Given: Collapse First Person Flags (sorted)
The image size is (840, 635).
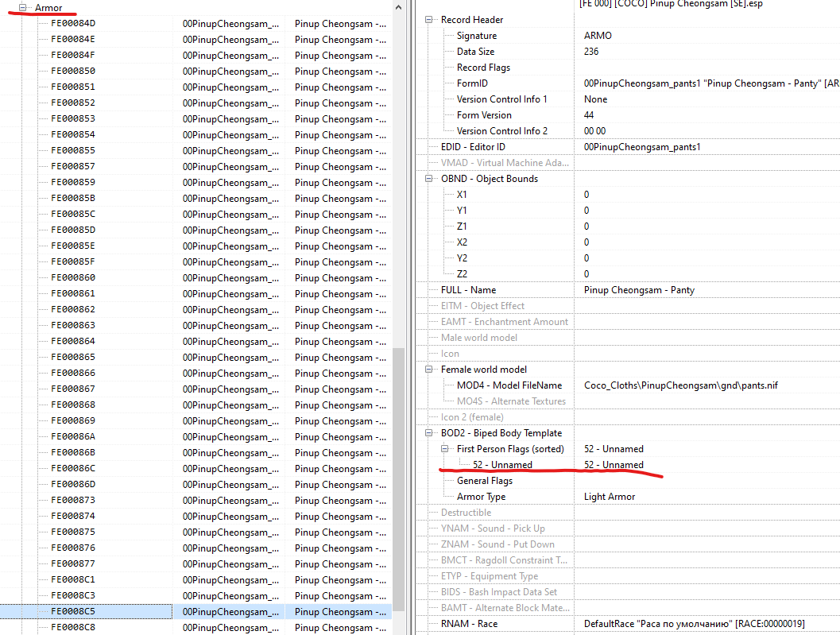Looking at the screenshot, I should 445,448.
